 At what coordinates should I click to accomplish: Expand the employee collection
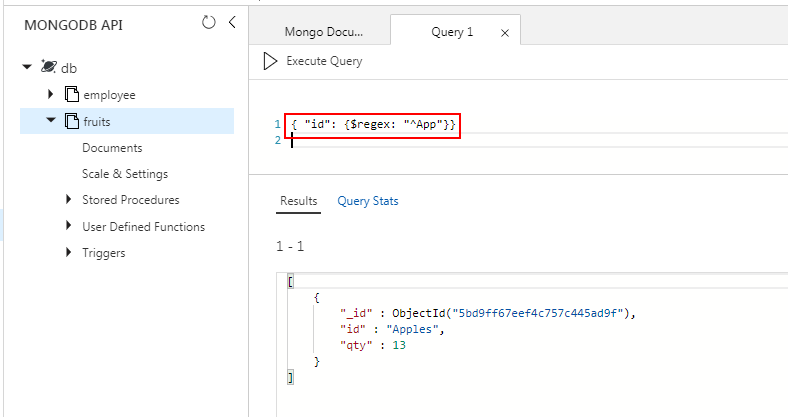[51, 94]
